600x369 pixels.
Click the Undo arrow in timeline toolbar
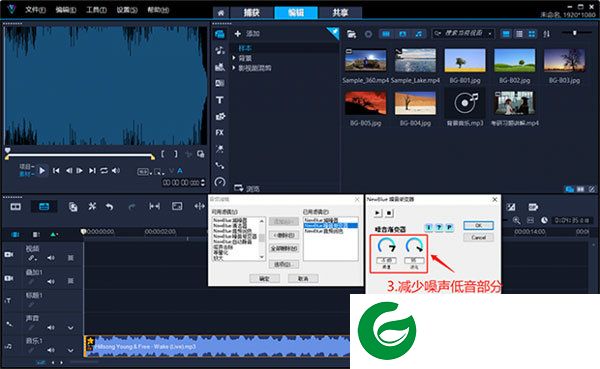pos(109,207)
